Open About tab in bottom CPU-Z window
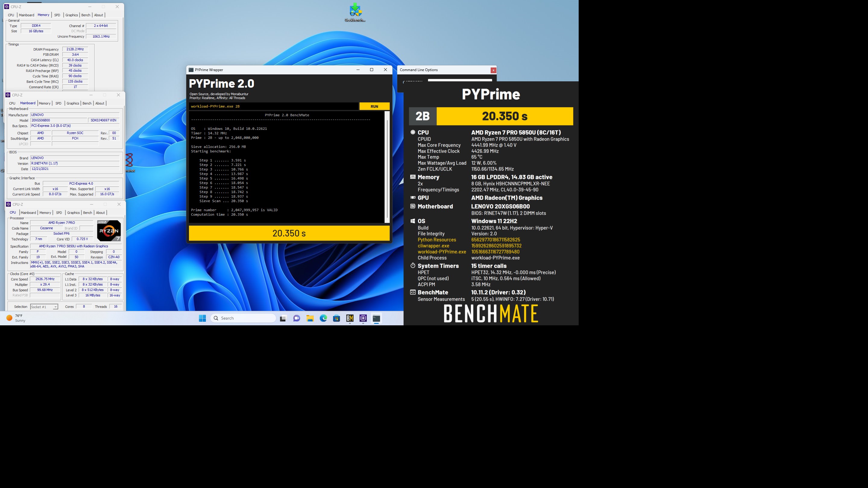This screenshot has height=488, width=868. pyautogui.click(x=100, y=213)
